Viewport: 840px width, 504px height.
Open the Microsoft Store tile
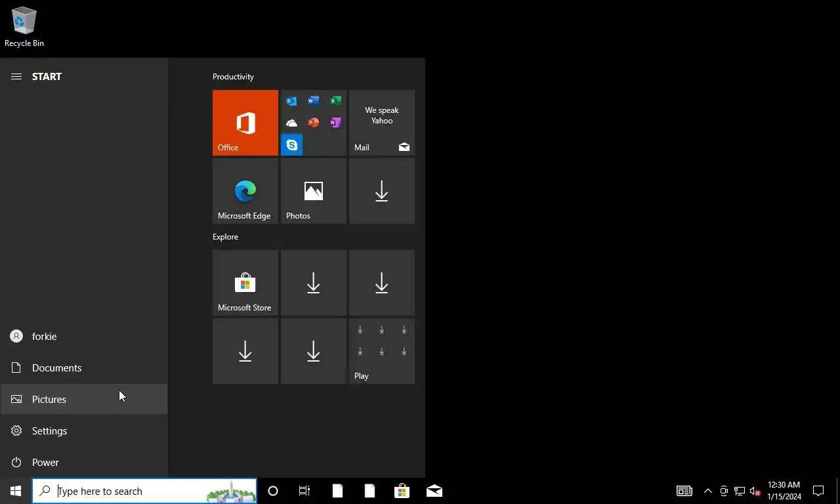tap(245, 283)
